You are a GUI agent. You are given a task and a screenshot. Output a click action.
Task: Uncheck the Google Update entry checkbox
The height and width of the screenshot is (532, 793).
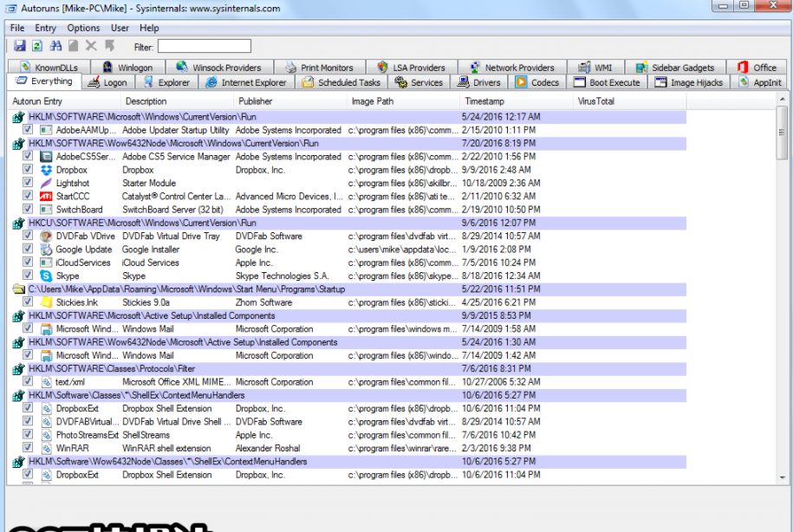pyautogui.click(x=28, y=250)
